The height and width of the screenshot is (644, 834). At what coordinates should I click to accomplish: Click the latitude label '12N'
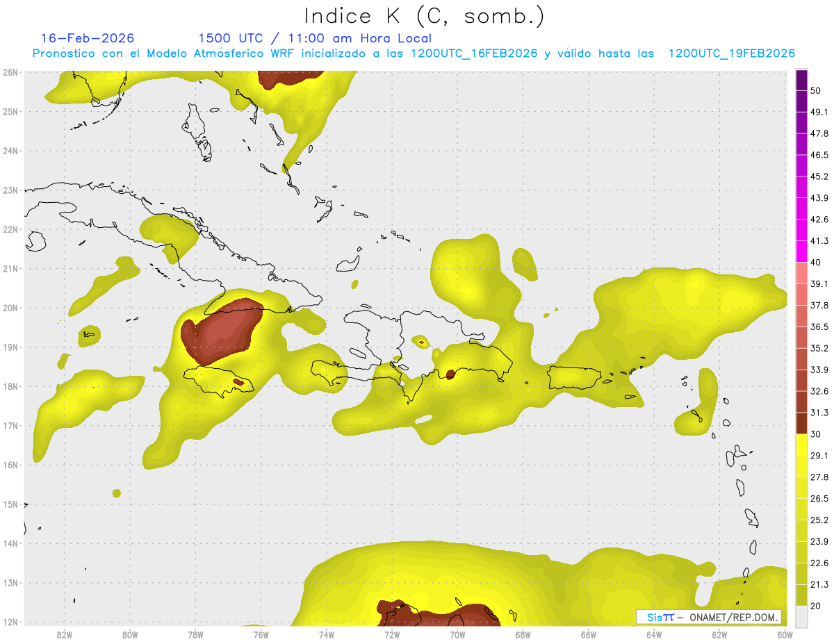tap(10, 622)
